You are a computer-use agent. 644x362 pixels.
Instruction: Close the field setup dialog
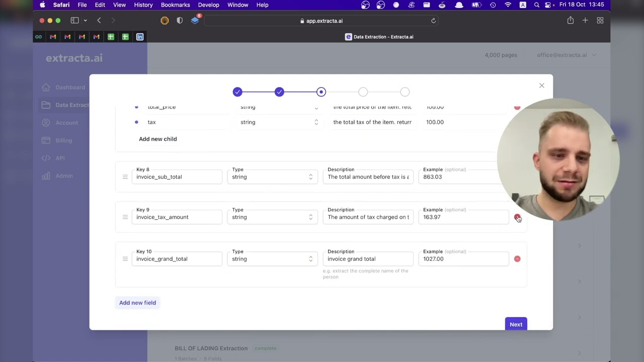pyautogui.click(x=542, y=85)
